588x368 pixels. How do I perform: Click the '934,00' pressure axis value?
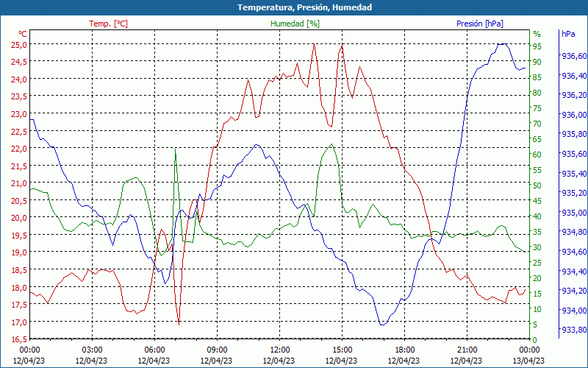click(574, 310)
